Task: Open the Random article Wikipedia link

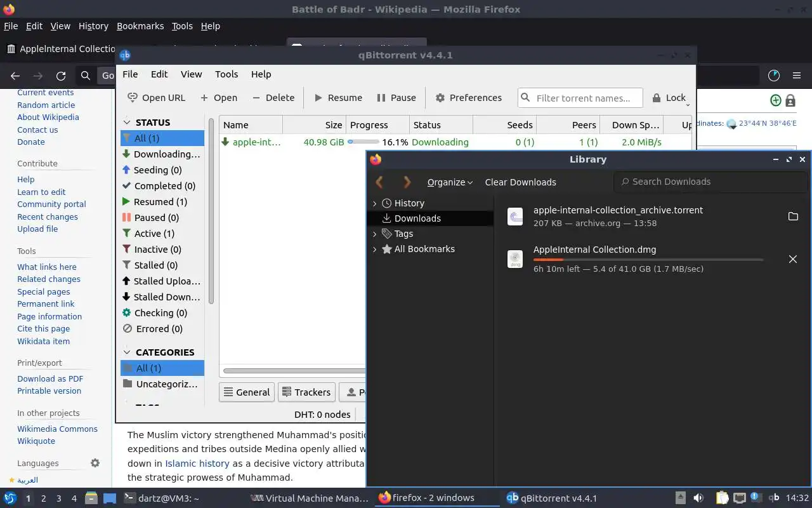Action: point(46,105)
